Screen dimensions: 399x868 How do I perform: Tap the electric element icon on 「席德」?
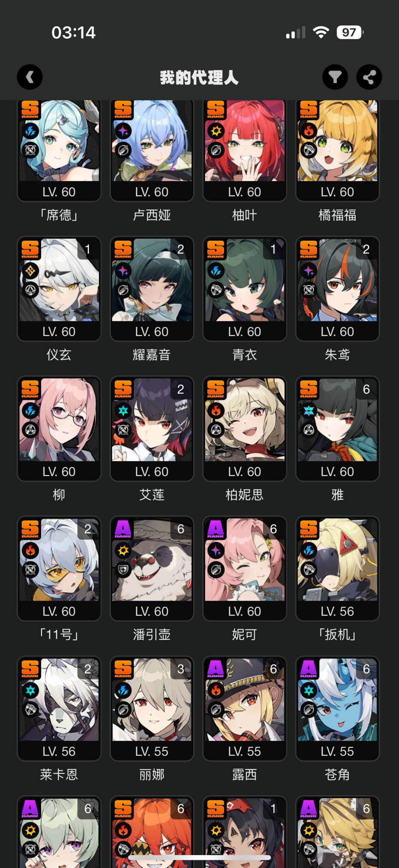tap(30, 131)
